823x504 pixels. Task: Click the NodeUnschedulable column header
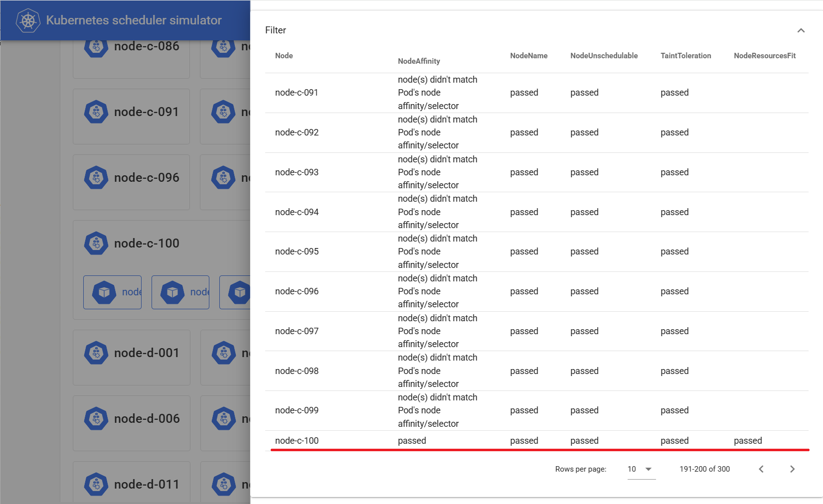pyautogui.click(x=604, y=56)
